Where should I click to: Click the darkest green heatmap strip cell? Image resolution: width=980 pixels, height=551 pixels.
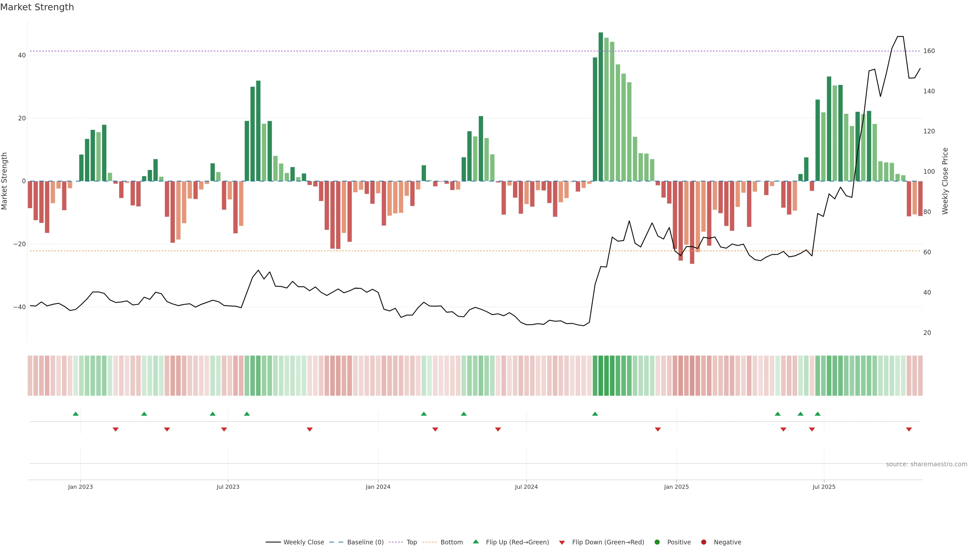pyautogui.click(x=601, y=375)
